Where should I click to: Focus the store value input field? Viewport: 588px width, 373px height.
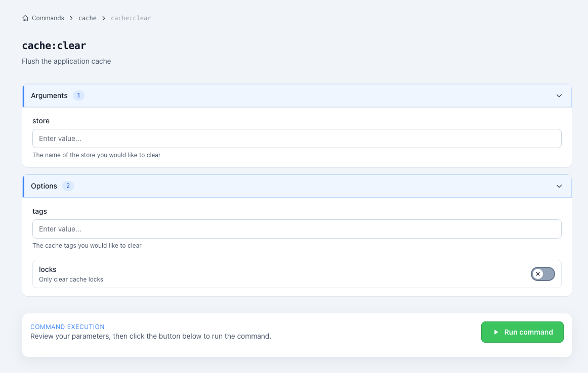[x=297, y=138]
